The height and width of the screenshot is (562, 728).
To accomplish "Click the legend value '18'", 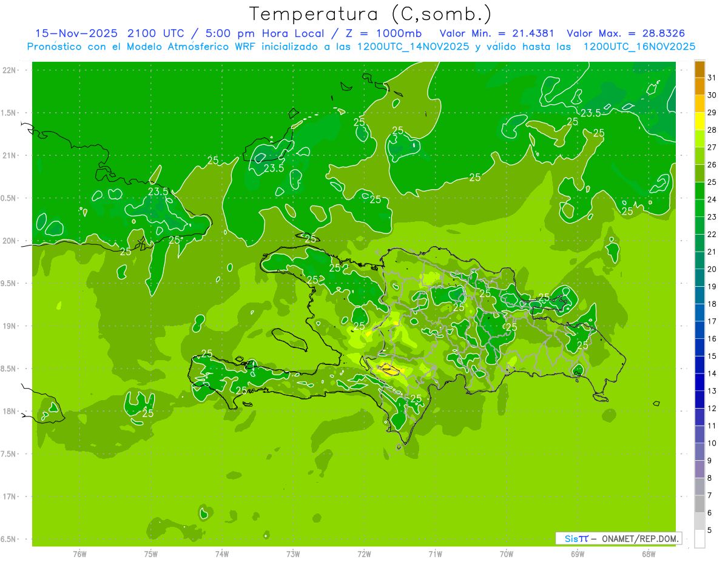I will point(712,304).
